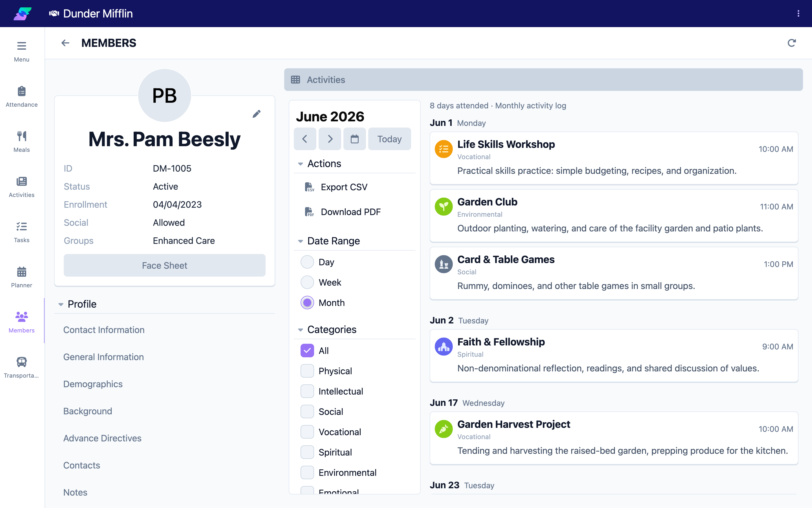The height and width of the screenshot is (508, 812).
Task: Click the Activities header grid icon
Action: point(295,80)
